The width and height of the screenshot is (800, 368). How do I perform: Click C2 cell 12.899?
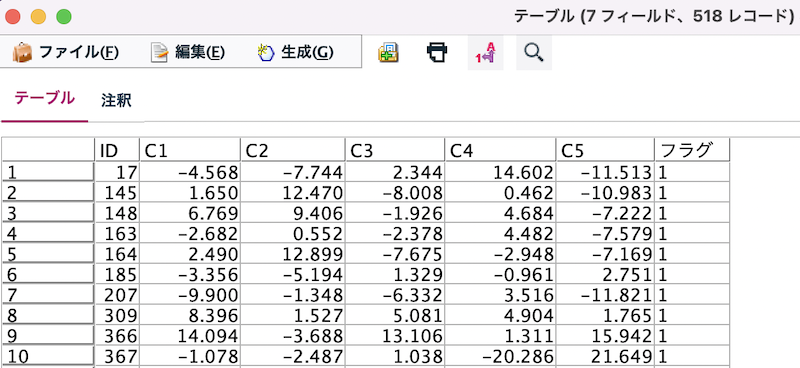point(292,254)
